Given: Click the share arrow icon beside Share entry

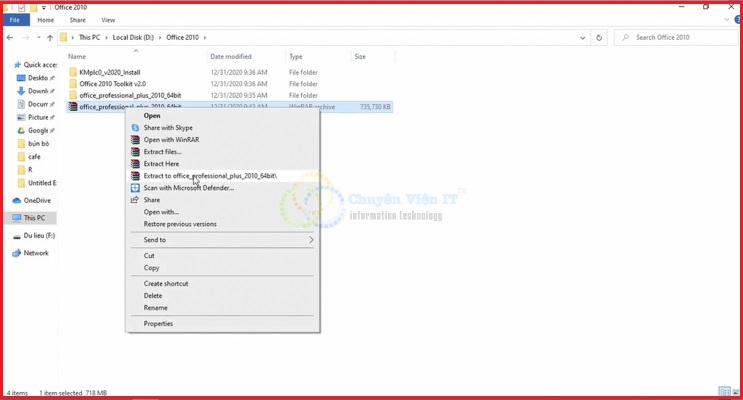Looking at the screenshot, I should coord(135,200).
